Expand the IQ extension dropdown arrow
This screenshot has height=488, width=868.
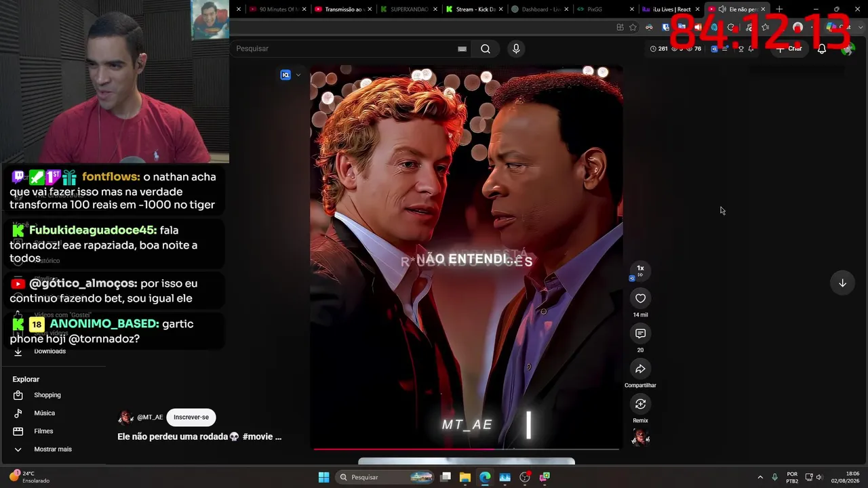[298, 75]
